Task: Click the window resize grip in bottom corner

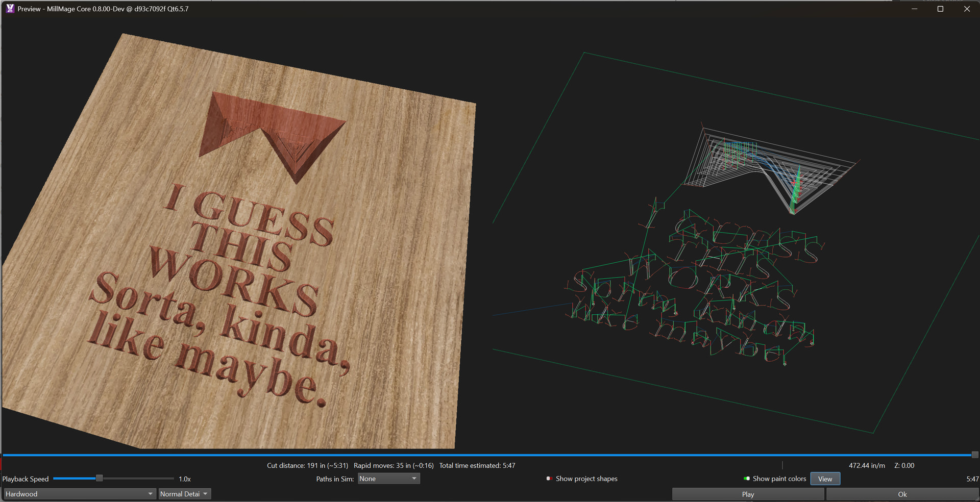Action: (x=977, y=499)
